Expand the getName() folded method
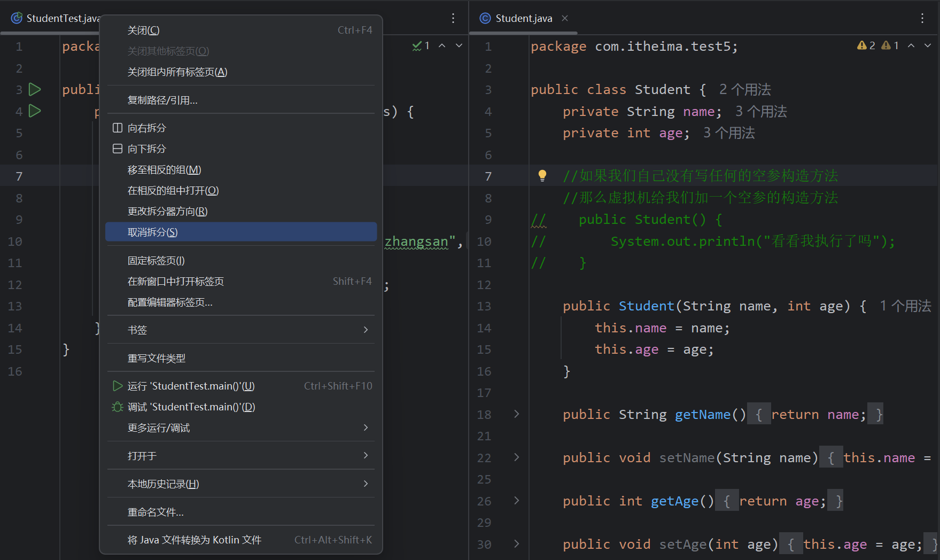Viewport: 940px width, 560px height. tap(516, 414)
